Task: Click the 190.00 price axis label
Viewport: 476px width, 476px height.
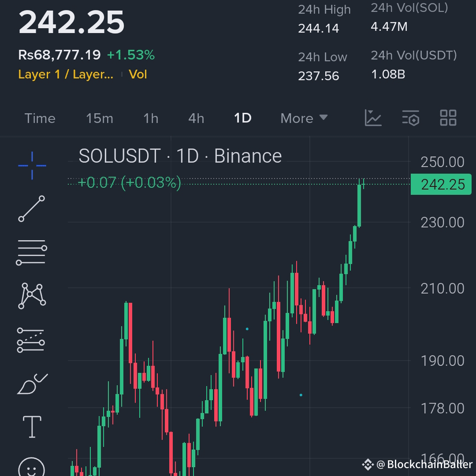Action: point(443,361)
